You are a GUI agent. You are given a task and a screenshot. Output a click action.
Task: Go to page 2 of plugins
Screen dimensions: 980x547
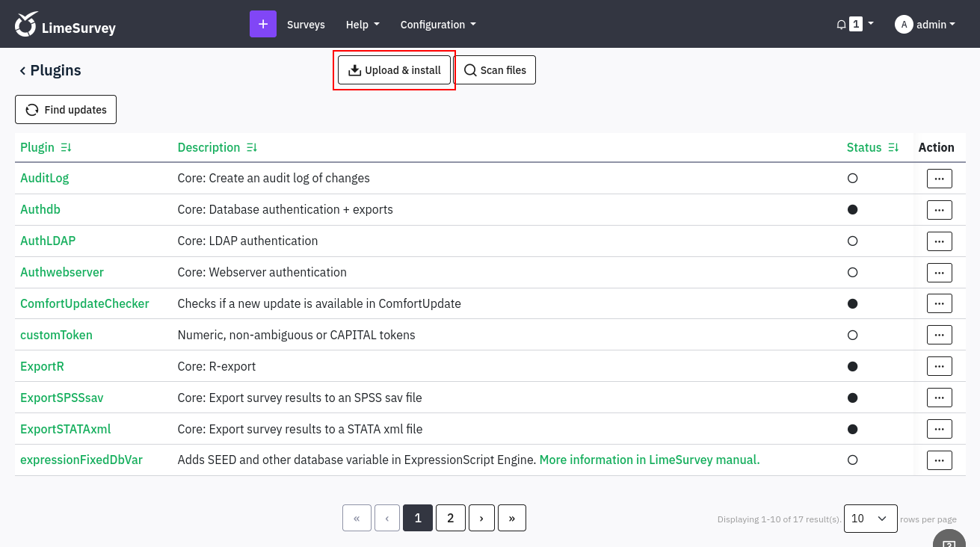click(x=451, y=518)
